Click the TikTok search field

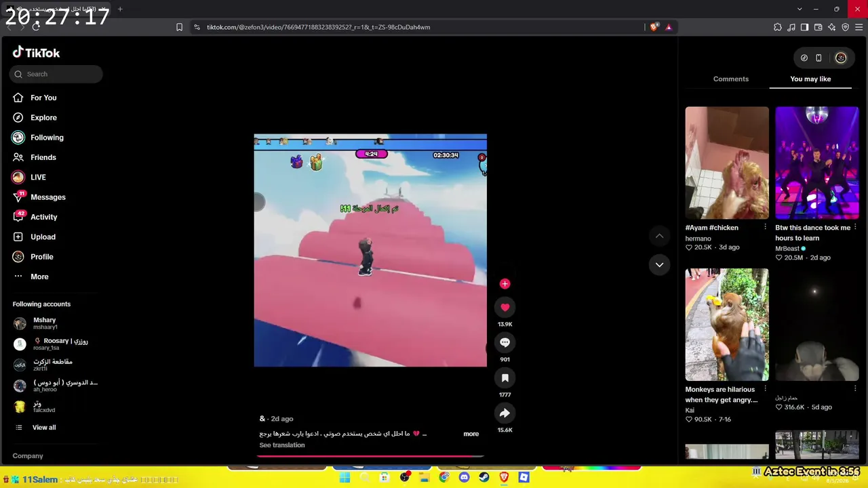click(x=56, y=74)
